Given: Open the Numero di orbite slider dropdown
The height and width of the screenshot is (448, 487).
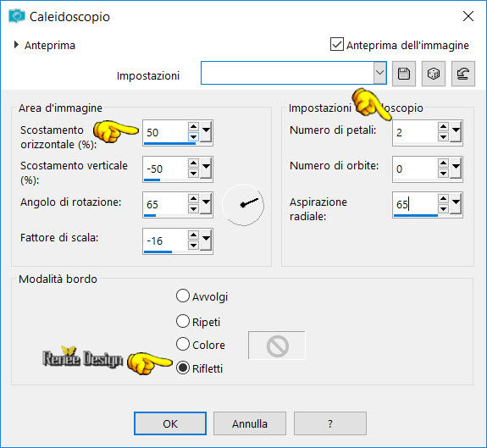Looking at the screenshot, I should point(457,168).
